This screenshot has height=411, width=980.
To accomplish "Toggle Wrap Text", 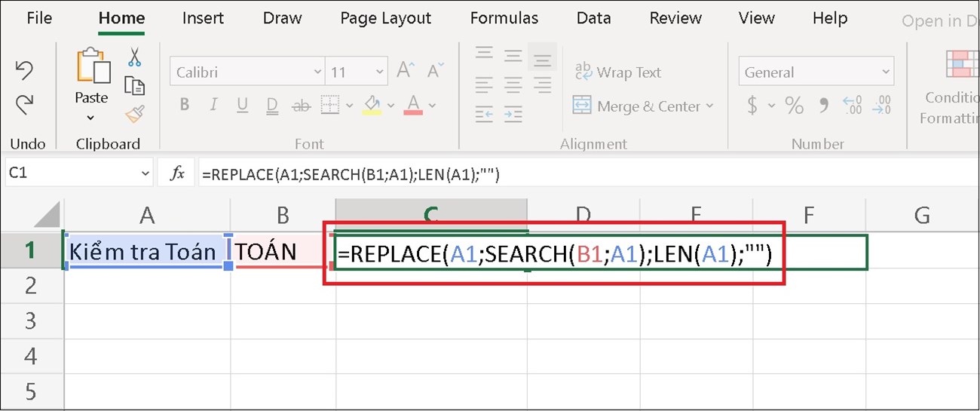I will click(618, 72).
